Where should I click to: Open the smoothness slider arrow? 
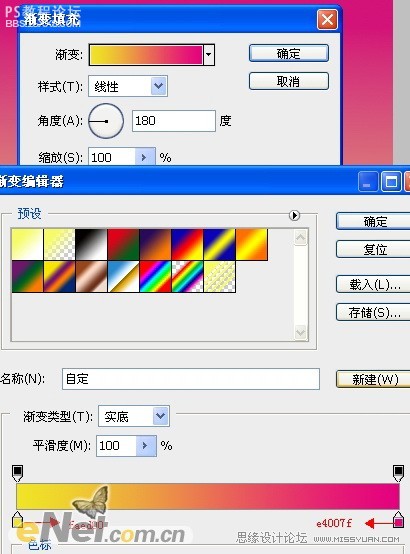tap(146, 446)
